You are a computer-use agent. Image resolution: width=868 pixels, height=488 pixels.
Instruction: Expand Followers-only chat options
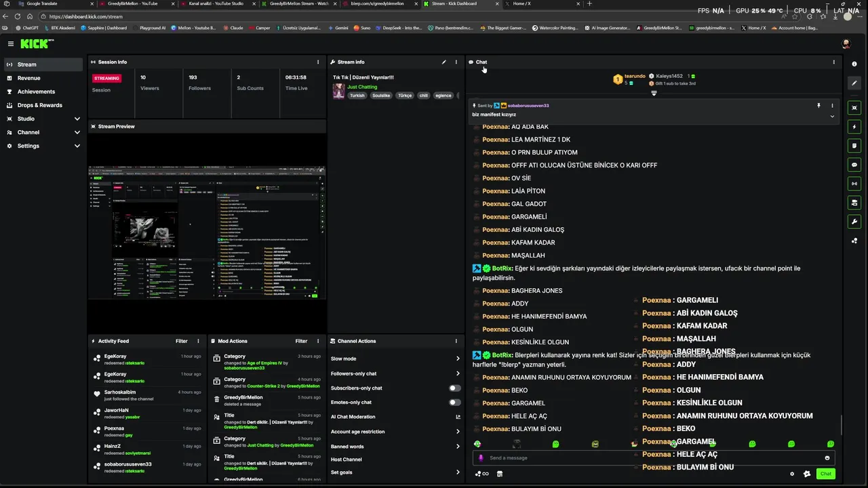(x=458, y=373)
